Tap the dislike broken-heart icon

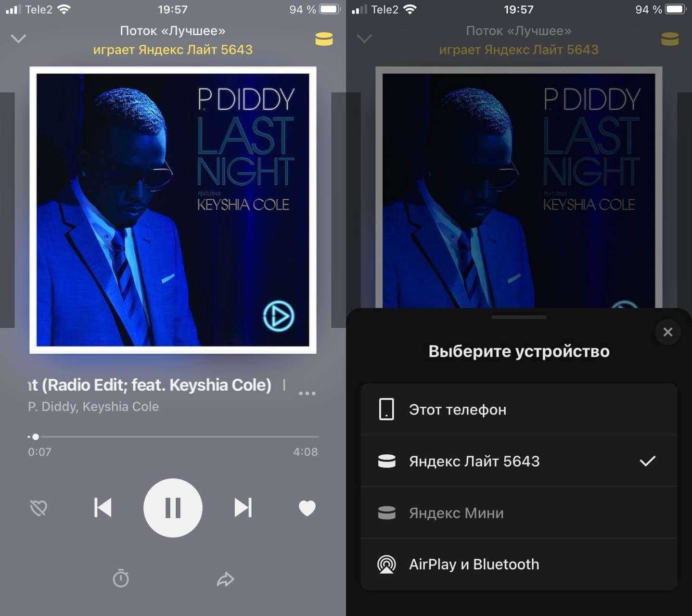coord(38,508)
